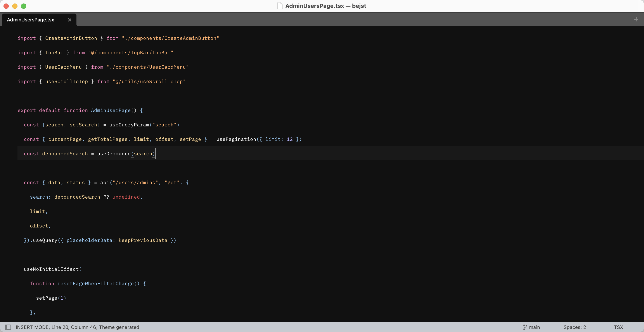Image resolution: width=644 pixels, height=332 pixels.
Task: Click the placeholderData property key
Action: point(89,240)
